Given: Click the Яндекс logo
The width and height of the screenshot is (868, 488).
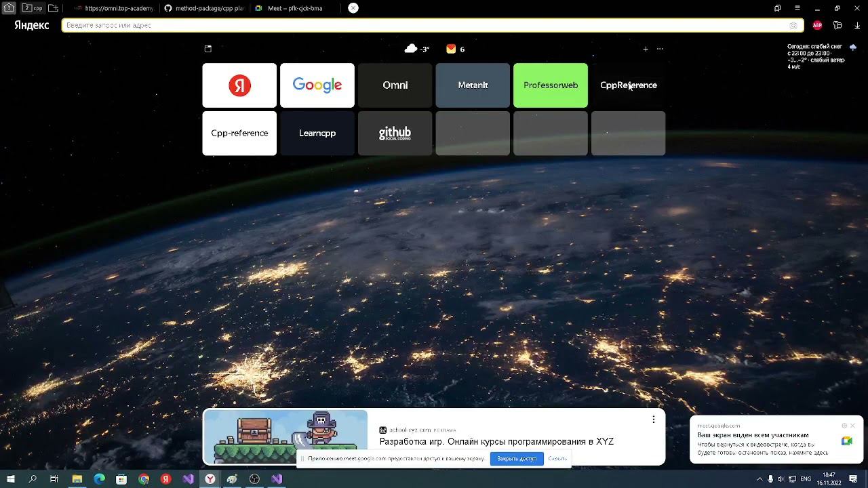Looking at the screenshot, I should coord(32,25).
